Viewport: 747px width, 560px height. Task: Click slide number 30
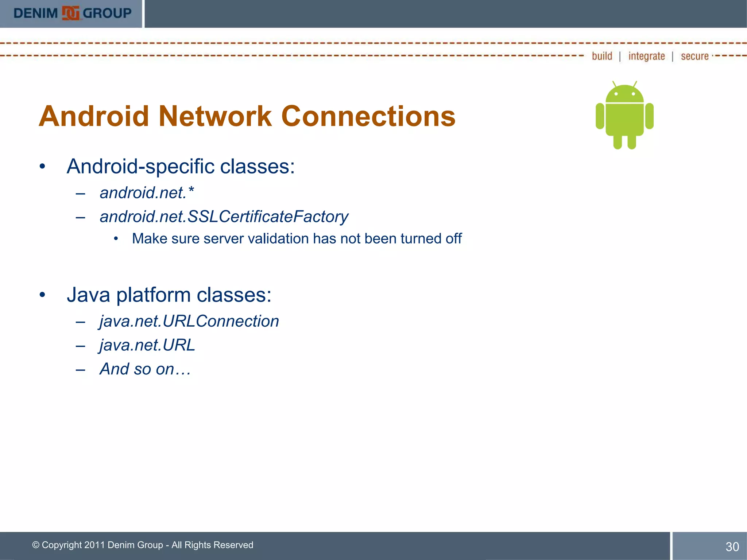[x=732, y=547]
